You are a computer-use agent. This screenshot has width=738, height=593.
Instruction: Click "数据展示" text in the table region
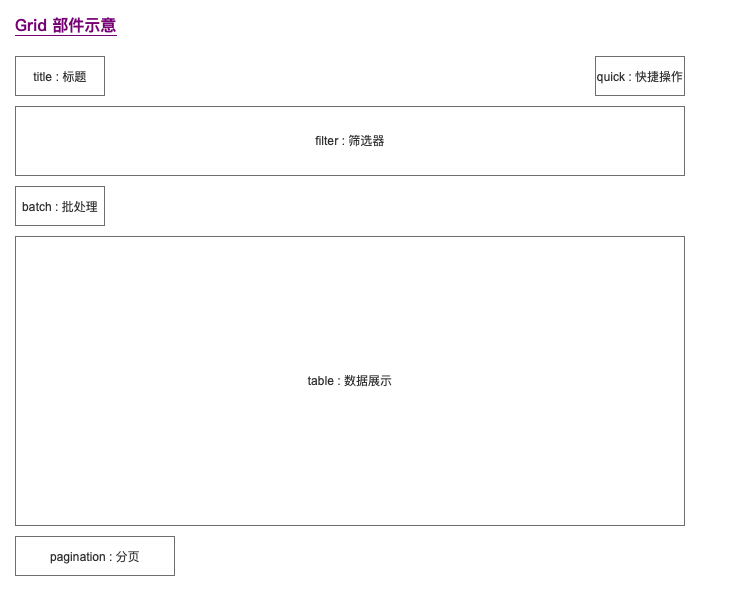coord(368,381)
